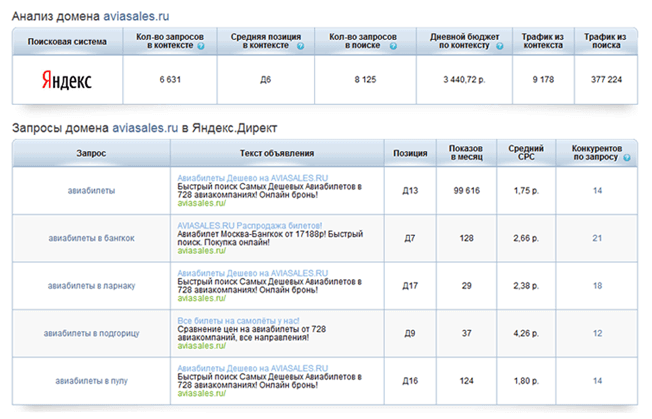Open ad title in the авиабилеты в ларнаку row
This screenshot has width=652, height=419.
(x=252, y=273)
